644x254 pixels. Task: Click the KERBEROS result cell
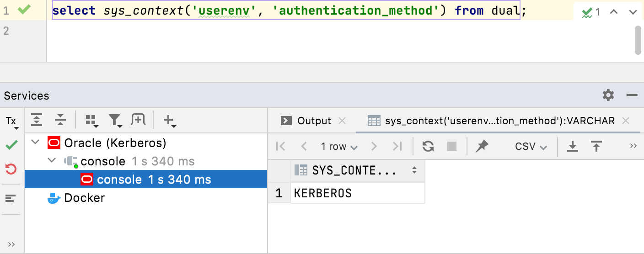[357, 193]
